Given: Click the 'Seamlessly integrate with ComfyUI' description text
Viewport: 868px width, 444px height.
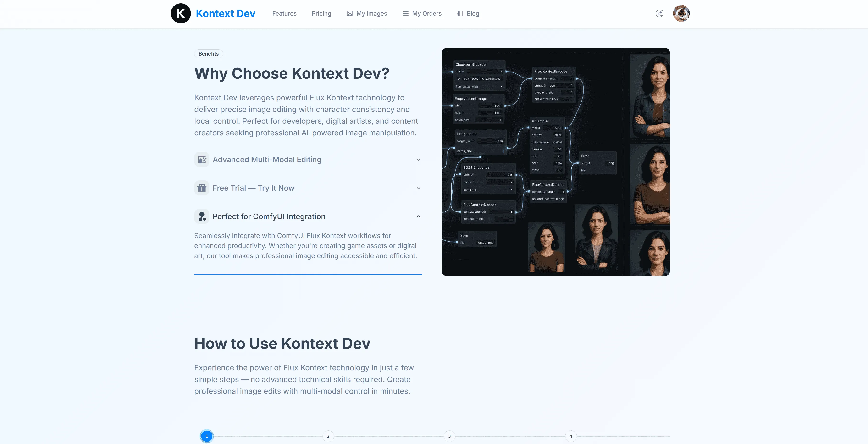Looking at the screenshot, I should [x=306, y=246].
